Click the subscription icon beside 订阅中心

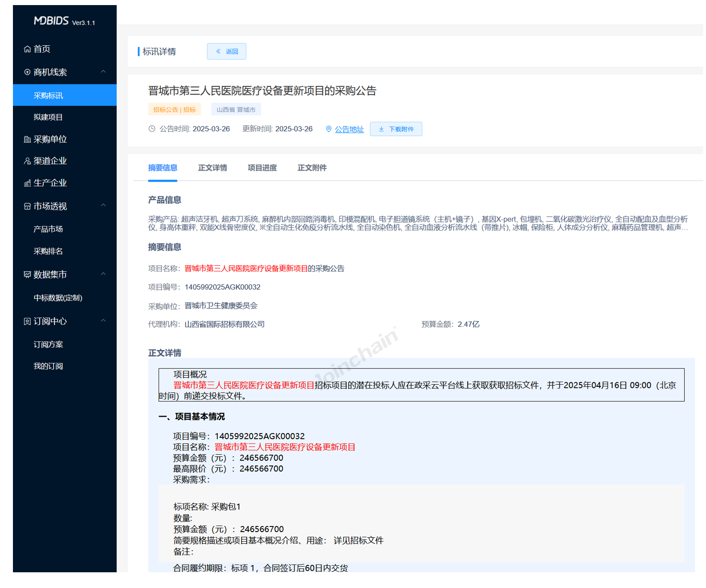[27, 321]
